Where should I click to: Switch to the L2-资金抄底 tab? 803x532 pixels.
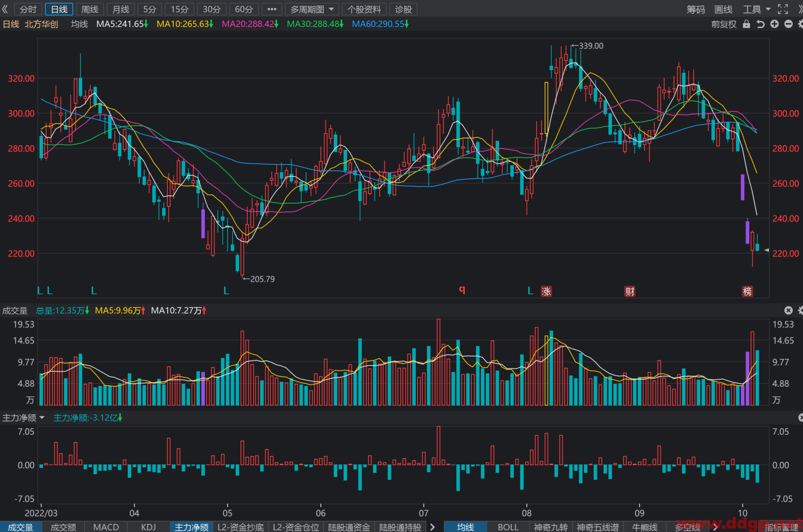[x=241, y=527]
